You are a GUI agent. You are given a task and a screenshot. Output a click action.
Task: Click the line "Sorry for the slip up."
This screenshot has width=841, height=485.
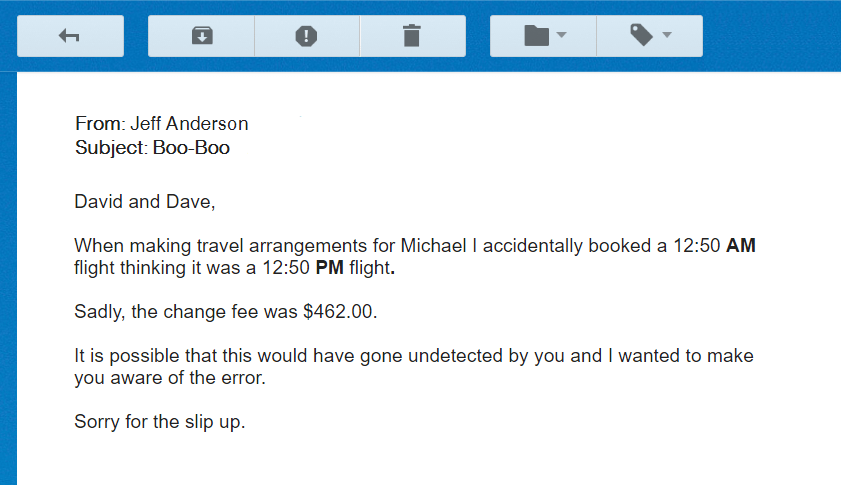click(159, 421)
